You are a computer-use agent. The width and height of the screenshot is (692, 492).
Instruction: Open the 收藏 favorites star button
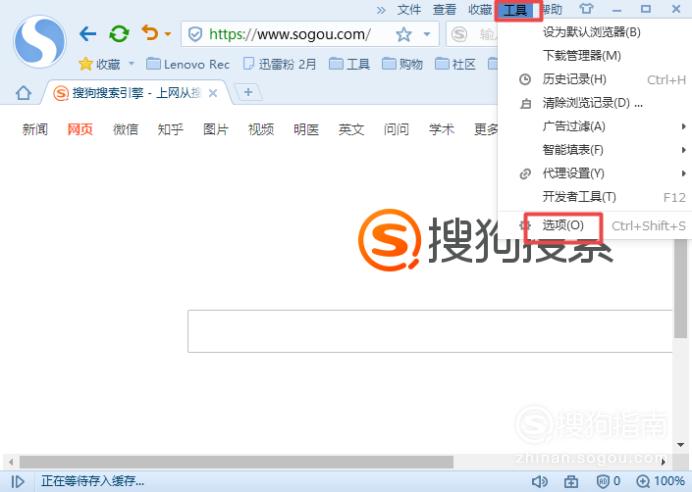(x=99, y=64)
